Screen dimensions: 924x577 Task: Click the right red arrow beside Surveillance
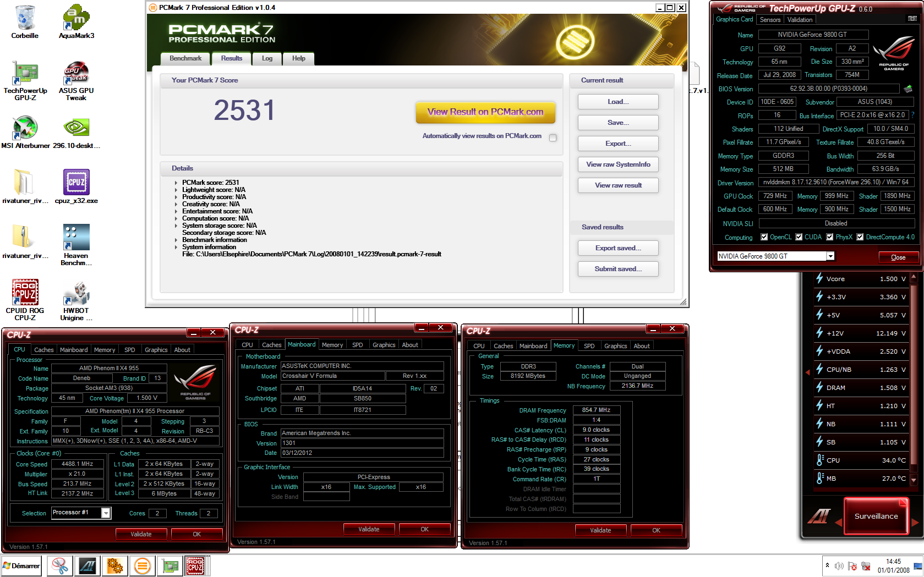915,523
